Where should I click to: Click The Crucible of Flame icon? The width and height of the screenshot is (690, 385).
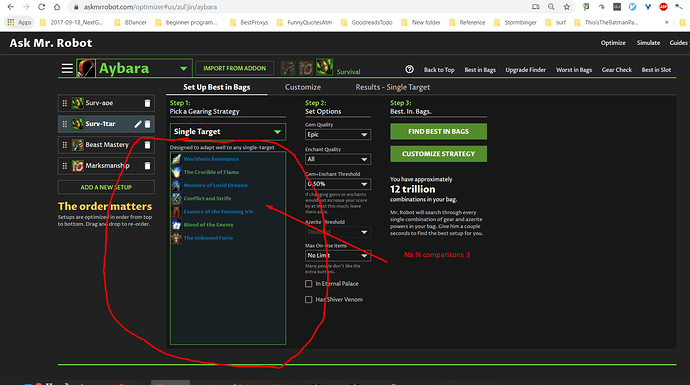coord(176,172)
